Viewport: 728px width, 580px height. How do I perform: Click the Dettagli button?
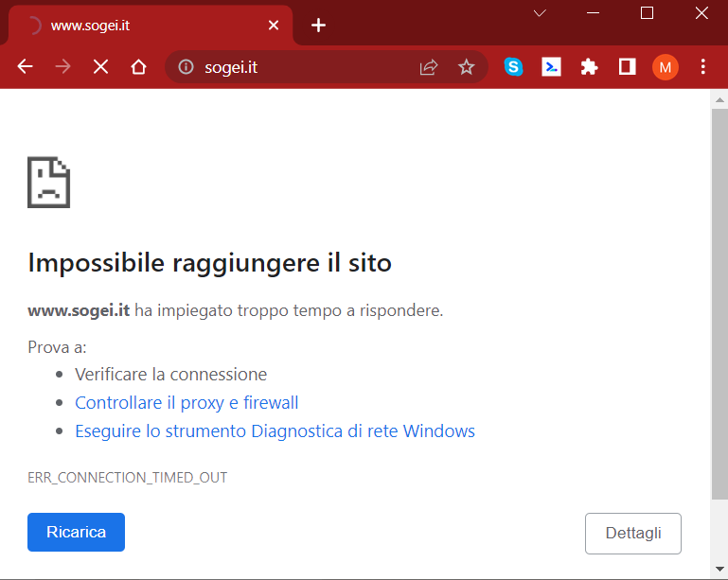[x=632, y=533]
